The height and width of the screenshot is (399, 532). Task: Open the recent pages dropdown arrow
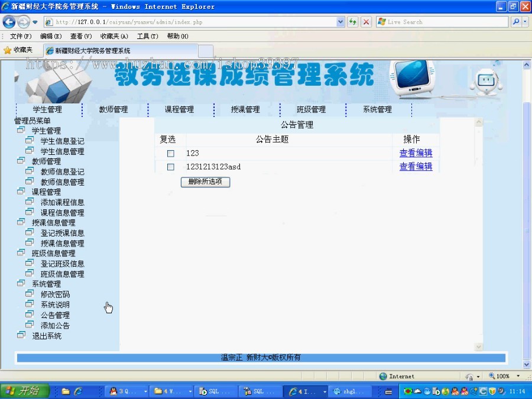pyautogui.click(x=35, y=22)
